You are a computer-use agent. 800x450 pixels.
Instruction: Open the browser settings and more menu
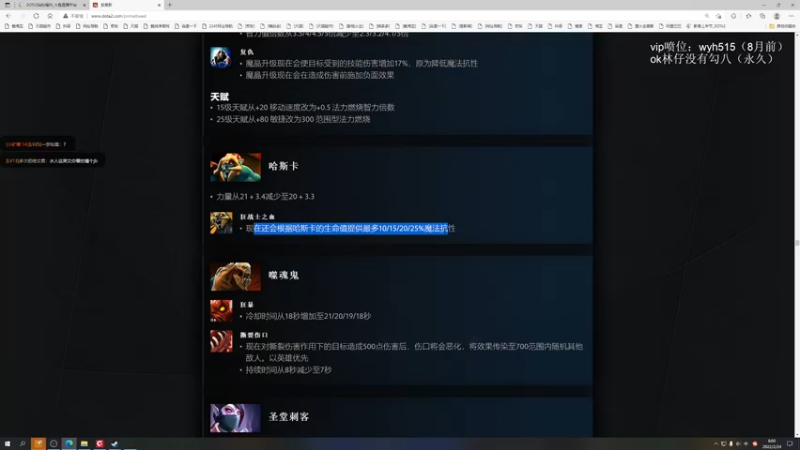point(791,16)
